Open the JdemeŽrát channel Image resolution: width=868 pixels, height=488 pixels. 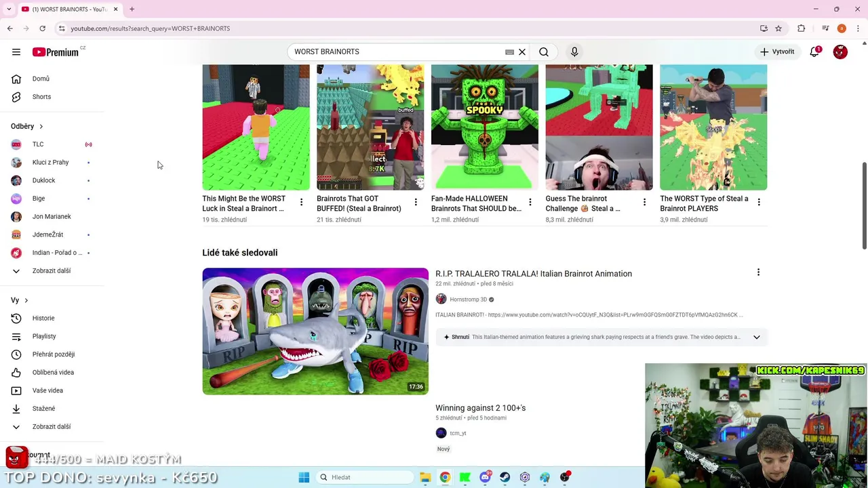click(53, 235)
